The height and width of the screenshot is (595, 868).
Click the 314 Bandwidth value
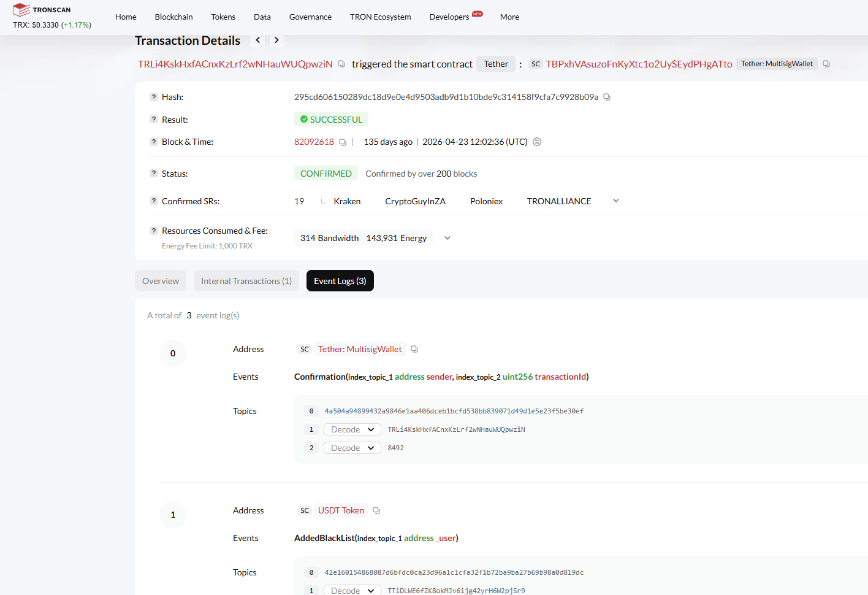329,238
